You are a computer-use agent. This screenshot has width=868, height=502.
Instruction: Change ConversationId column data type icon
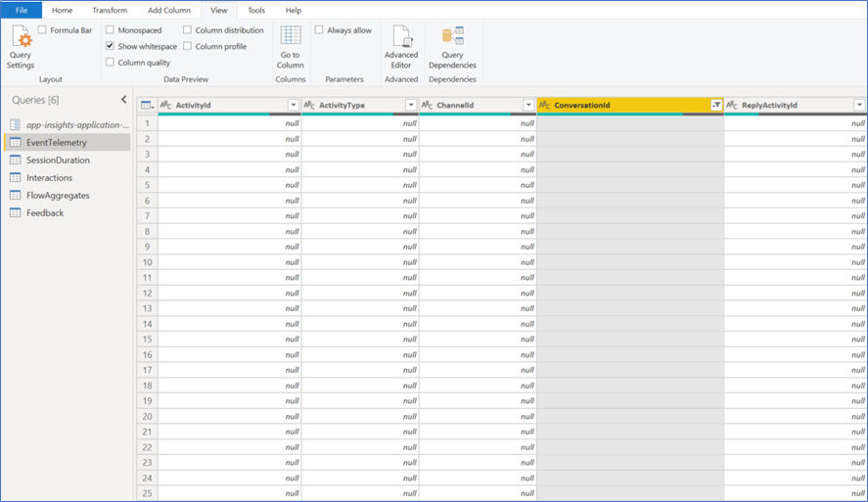point(545,105)
